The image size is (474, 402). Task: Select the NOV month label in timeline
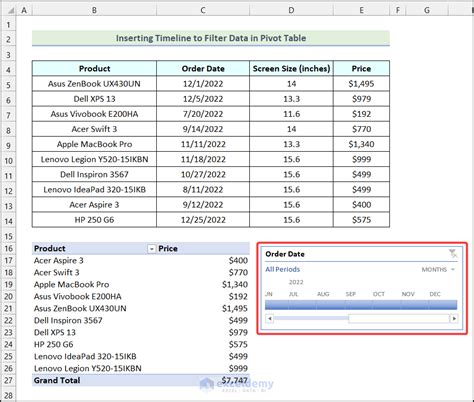[x=408, y=294]
